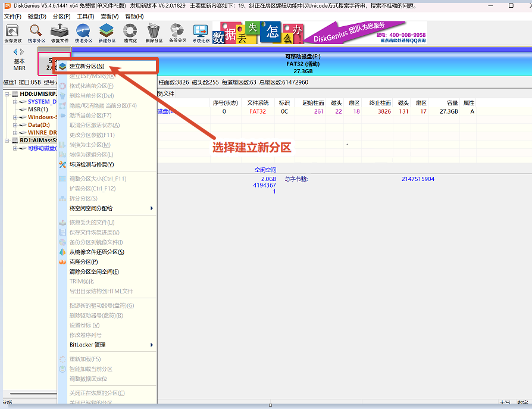Go to next disk with right arrow
532x409 pixels.
click(22, 52)
